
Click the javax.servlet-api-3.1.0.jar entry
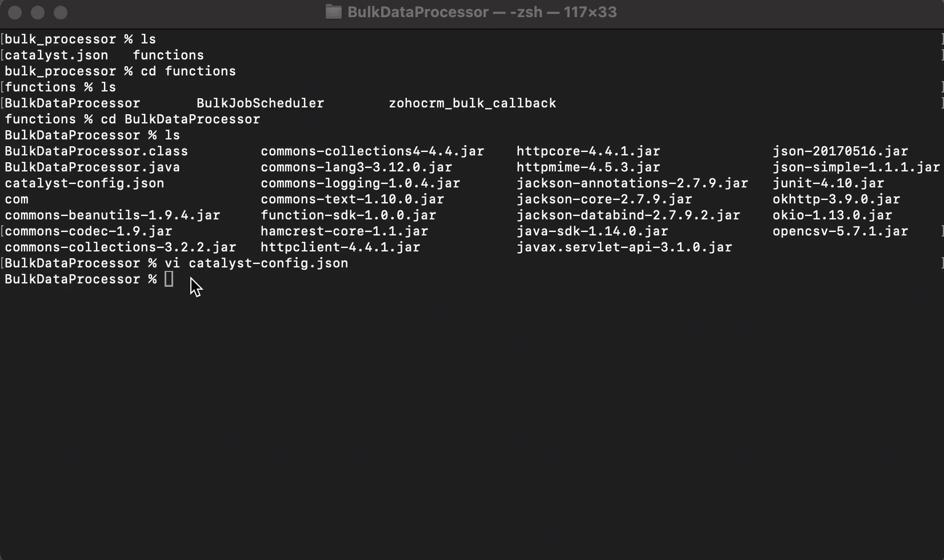tap(624, 247)
